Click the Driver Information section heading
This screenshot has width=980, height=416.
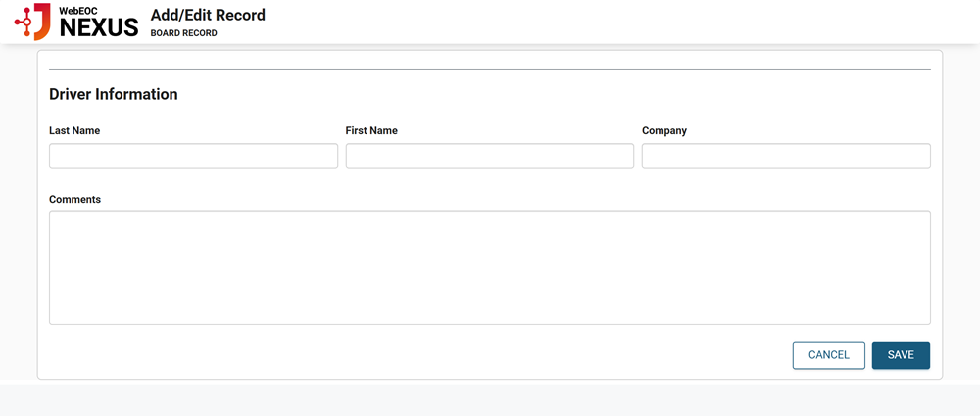(114, 95)
